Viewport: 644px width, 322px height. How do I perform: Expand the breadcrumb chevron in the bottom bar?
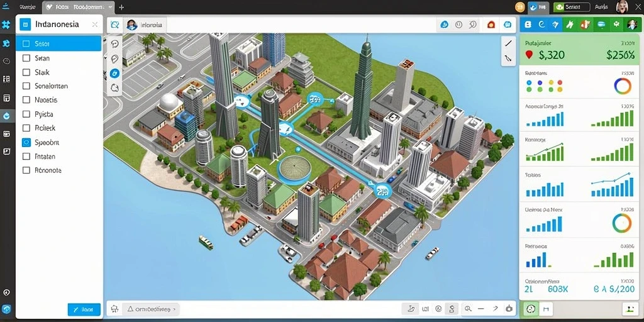click(174, 308)
